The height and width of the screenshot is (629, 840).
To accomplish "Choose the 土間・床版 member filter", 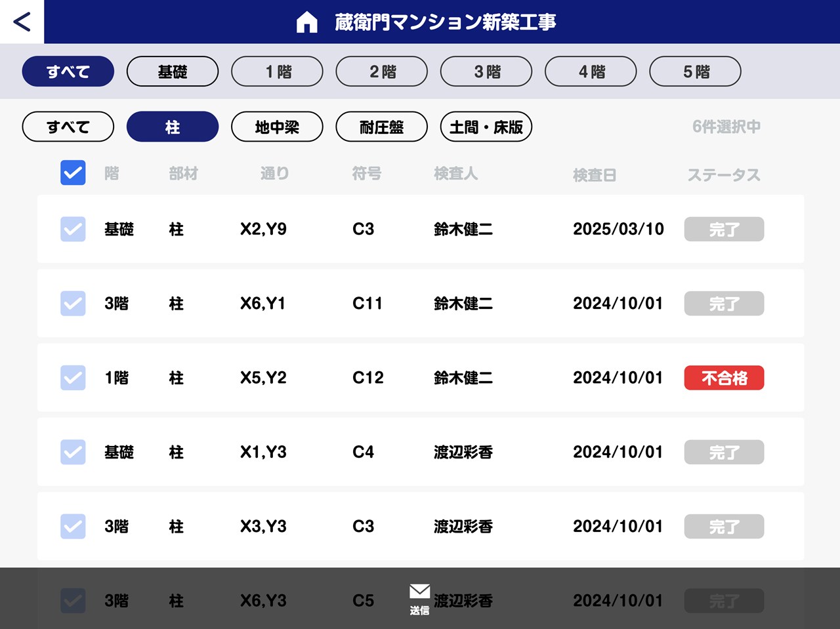I will coord(486,127).
